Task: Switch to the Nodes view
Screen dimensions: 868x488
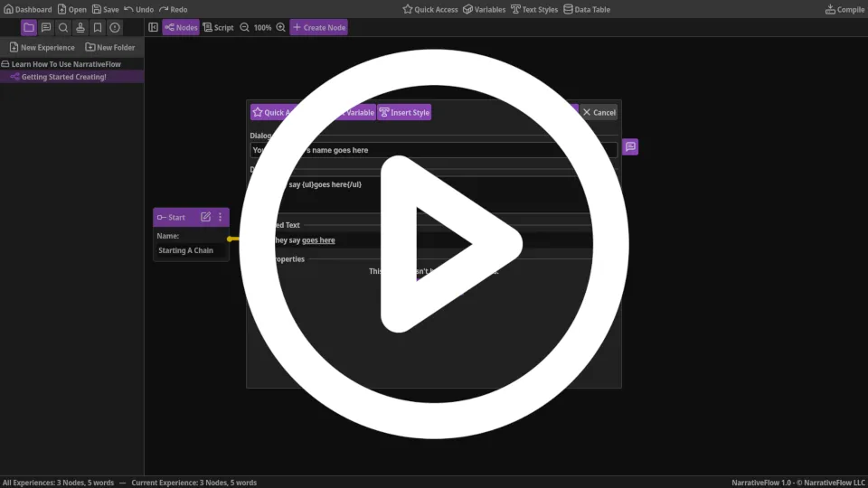Action: tap(181, 27)
